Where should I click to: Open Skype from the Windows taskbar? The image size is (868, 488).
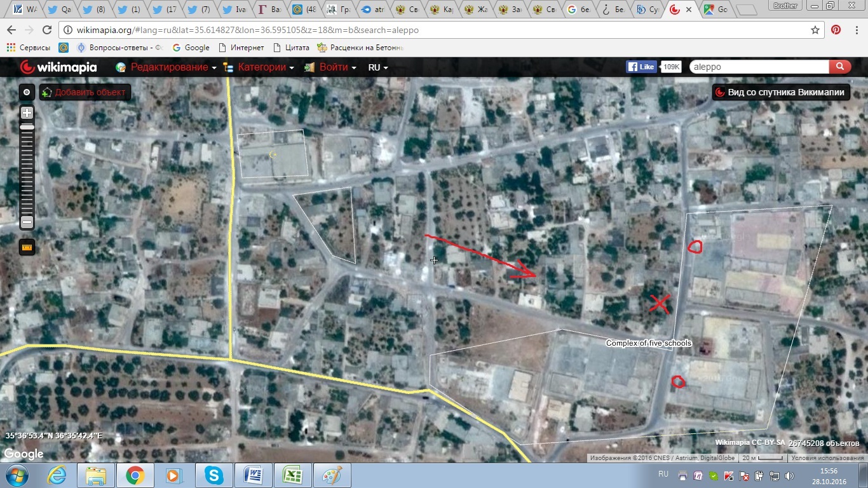(214, 475)
